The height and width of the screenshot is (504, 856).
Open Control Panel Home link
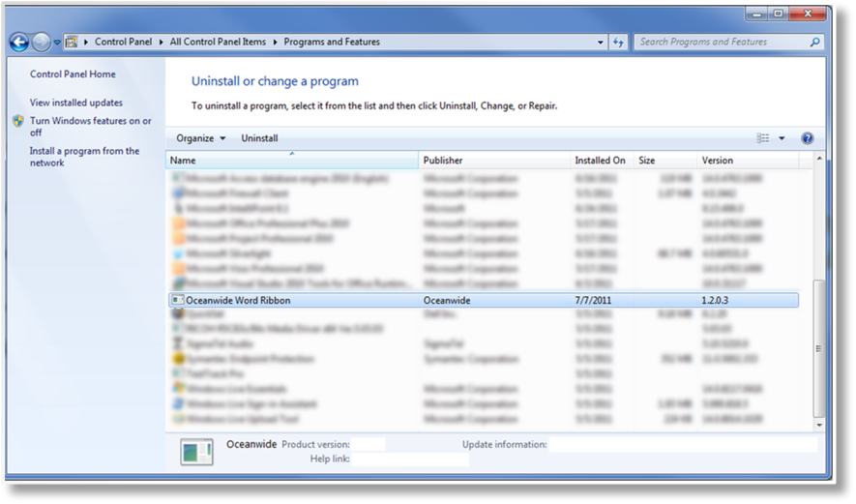(x=73, y=74)
